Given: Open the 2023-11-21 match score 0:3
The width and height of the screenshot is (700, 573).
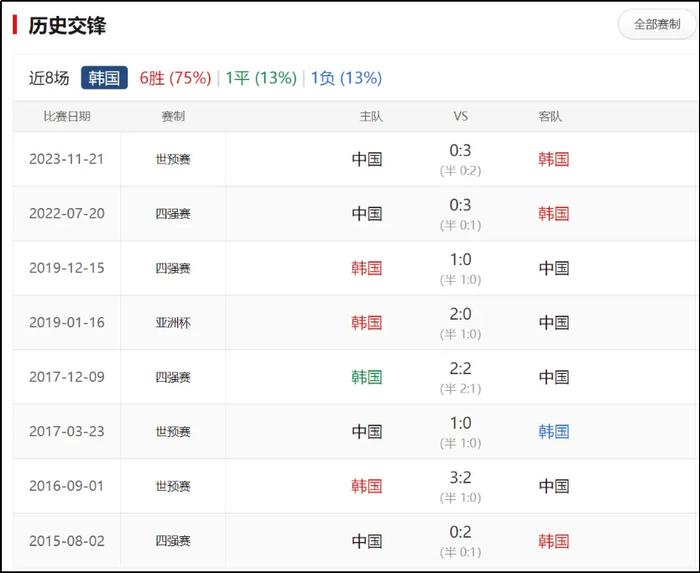Looking at the screenshot, I should [x=460, y=150].
